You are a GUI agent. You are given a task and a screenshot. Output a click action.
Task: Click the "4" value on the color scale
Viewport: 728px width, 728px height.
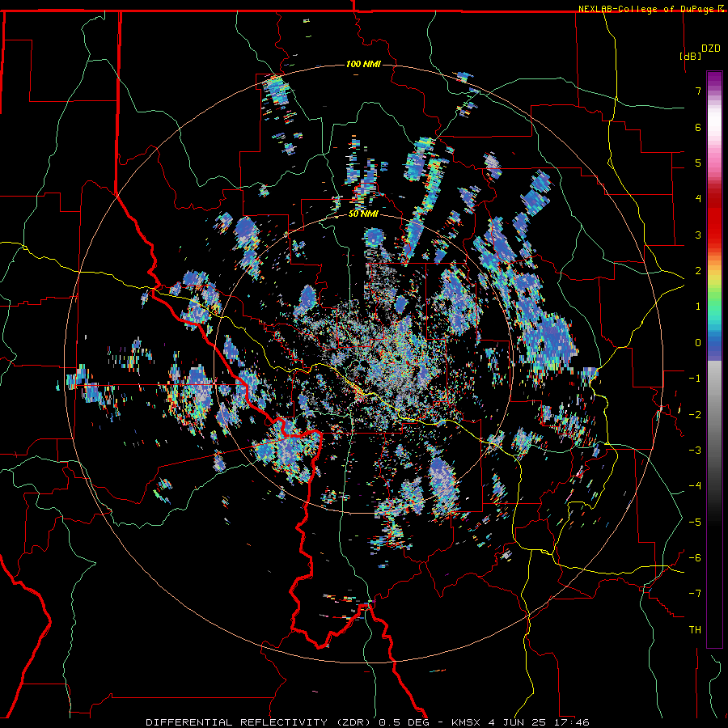click(x=698, y=199)
